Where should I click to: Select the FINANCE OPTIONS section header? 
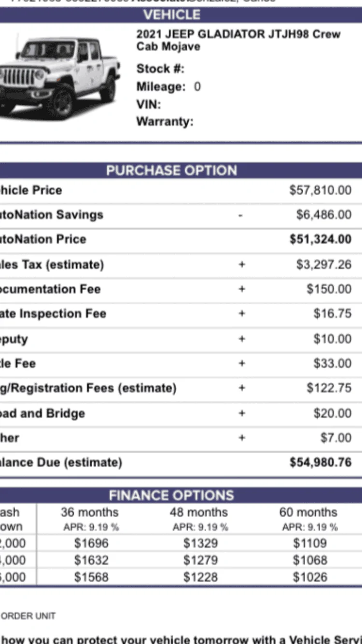tap(172, 495)
